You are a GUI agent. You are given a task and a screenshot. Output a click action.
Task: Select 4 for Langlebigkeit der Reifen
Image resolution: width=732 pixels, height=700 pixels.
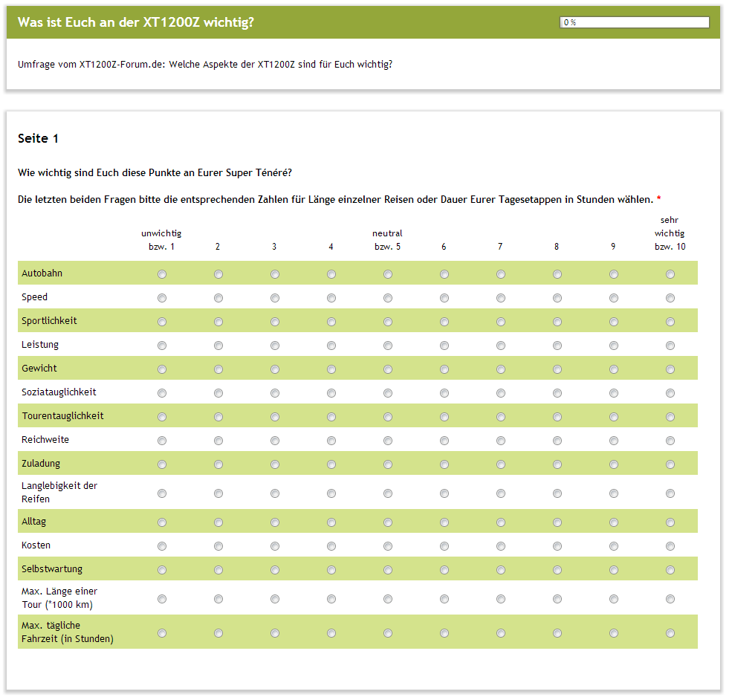click(331, 493)
